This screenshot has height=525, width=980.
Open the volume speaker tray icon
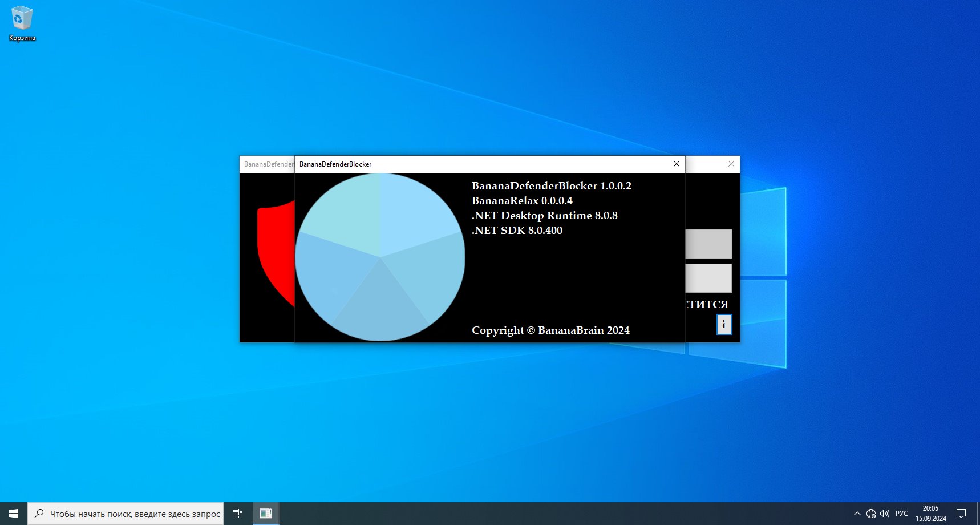click(885, 514)
